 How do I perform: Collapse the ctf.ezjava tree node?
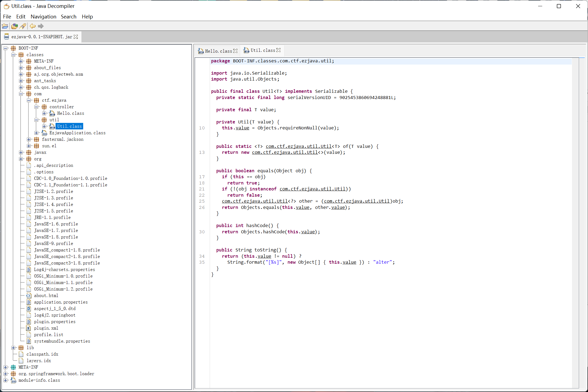(x=29, y=100)
